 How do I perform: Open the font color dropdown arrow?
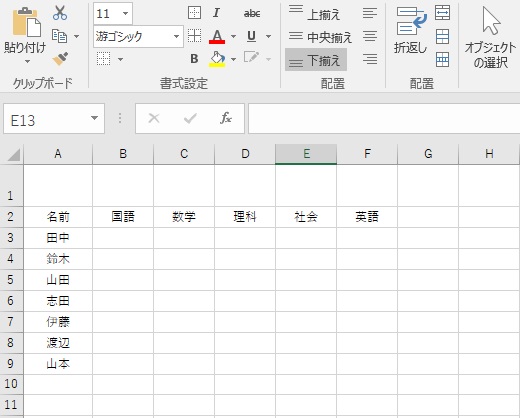[233, 36]
